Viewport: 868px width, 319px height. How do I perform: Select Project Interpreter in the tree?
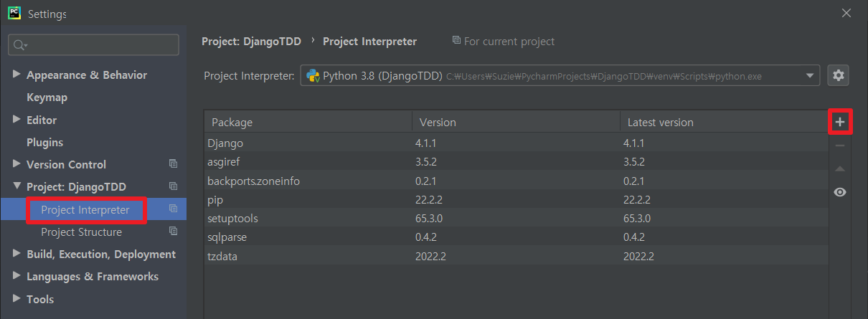pyautogui.click(x=85, y=209)
